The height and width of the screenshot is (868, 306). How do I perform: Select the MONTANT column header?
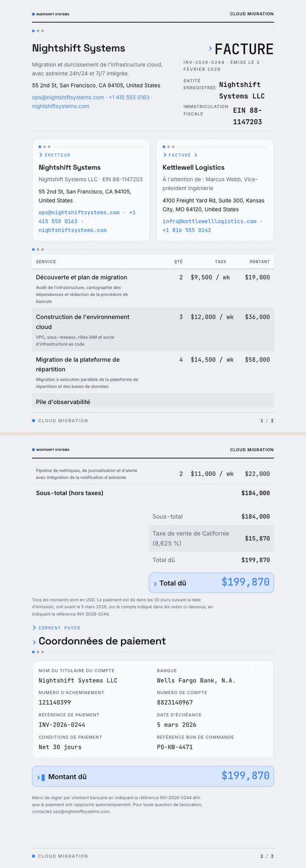click(x=260, y=262)
